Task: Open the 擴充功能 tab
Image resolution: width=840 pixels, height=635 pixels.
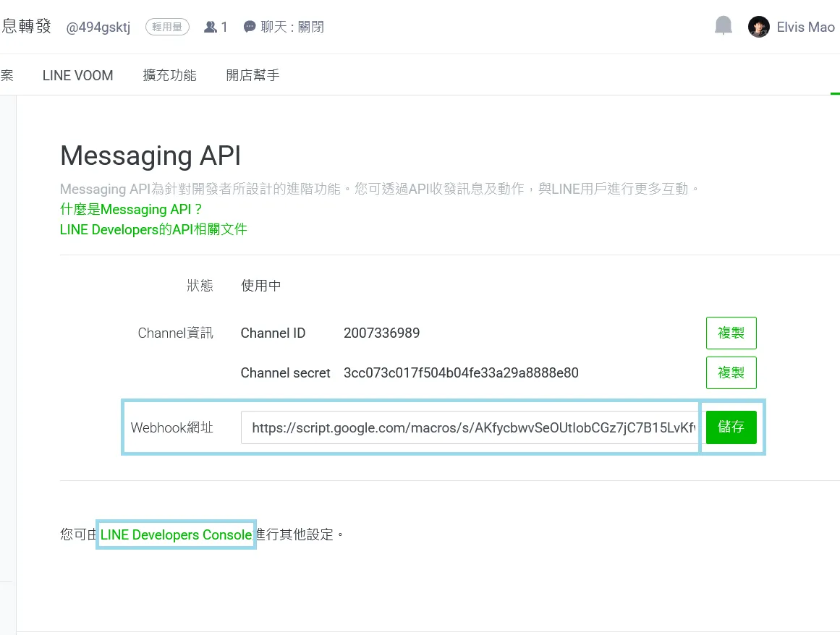Action: pyautogui.click(x=170, y=75)
